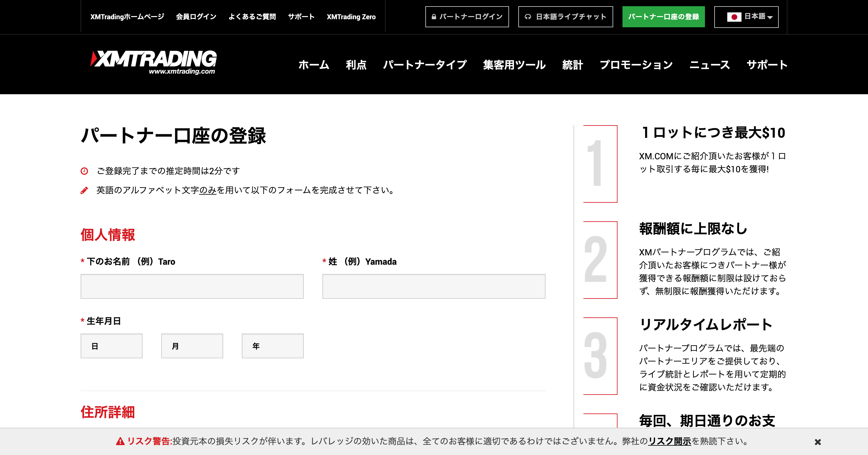Close the risk warning banner
The height and width of the screenshot is (455, 868).
(818, 442)
